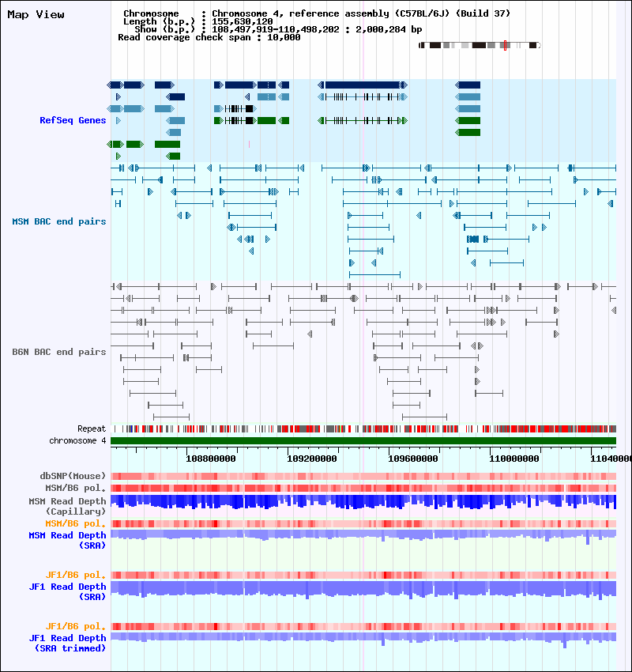Click the 109200000 ruler coordinate

[312, 459]
